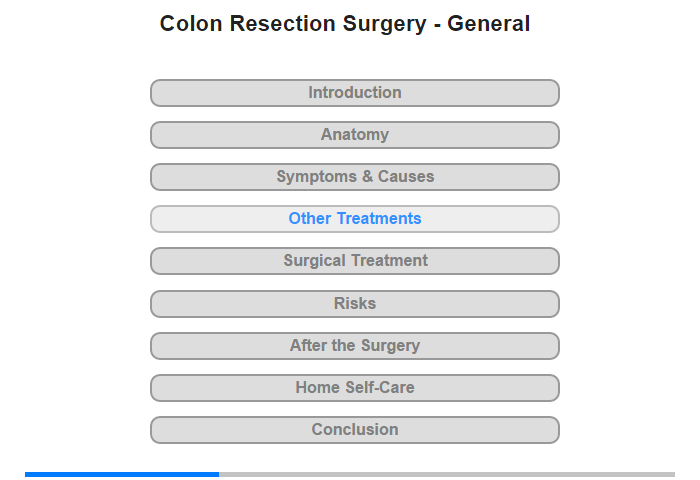700x480 pixels.
Task: Click the leftmost start of progress bar
Action: [27, 474]
